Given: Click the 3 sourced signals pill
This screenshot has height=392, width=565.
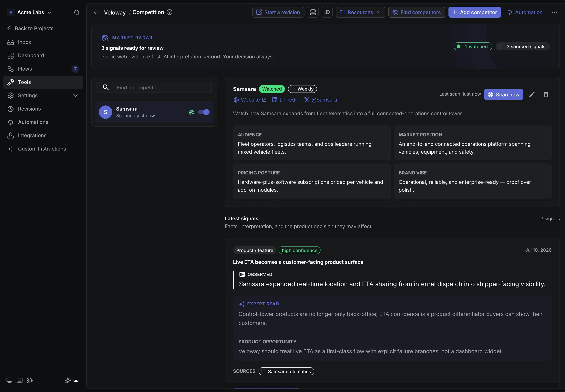Looking at the screenshot, I should (x=523, y=46).
